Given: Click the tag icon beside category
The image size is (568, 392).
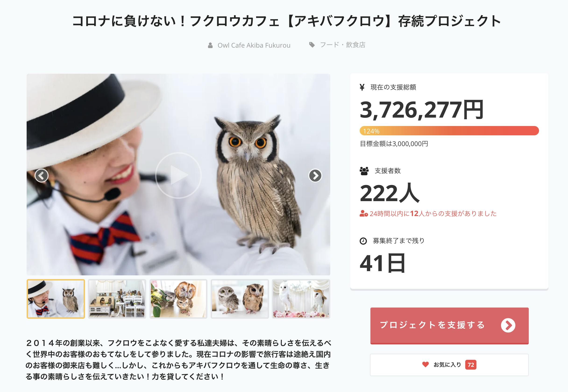Looking at the screenshot, I should [x=312, y=45].
